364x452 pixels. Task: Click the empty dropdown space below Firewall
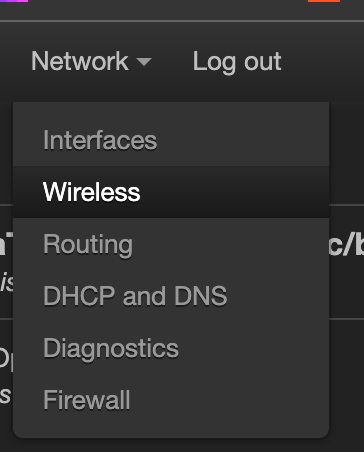click(171, 432)
